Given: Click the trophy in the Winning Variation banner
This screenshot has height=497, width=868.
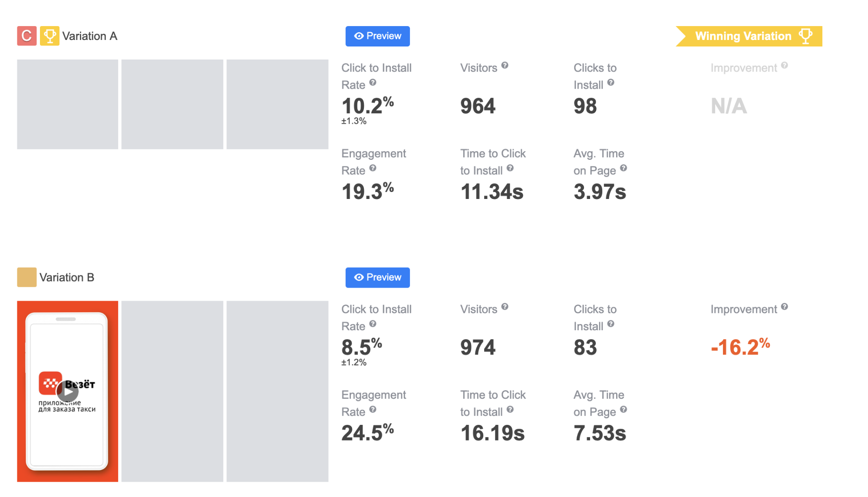Looking at the screenshot, I should click(x=805, y=36).
